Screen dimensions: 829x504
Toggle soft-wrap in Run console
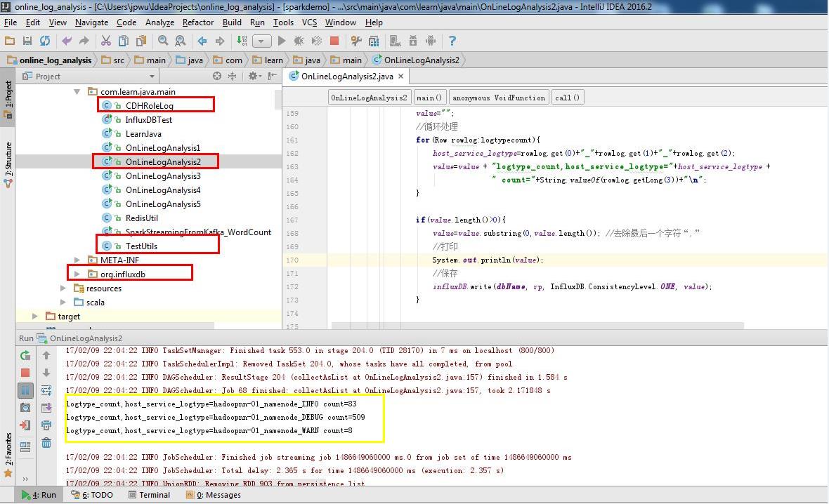[46, 390]
